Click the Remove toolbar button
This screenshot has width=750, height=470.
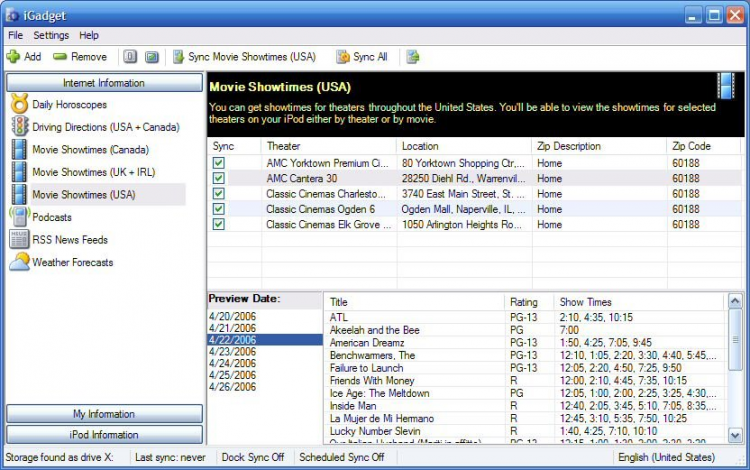[x=80, y=57]
